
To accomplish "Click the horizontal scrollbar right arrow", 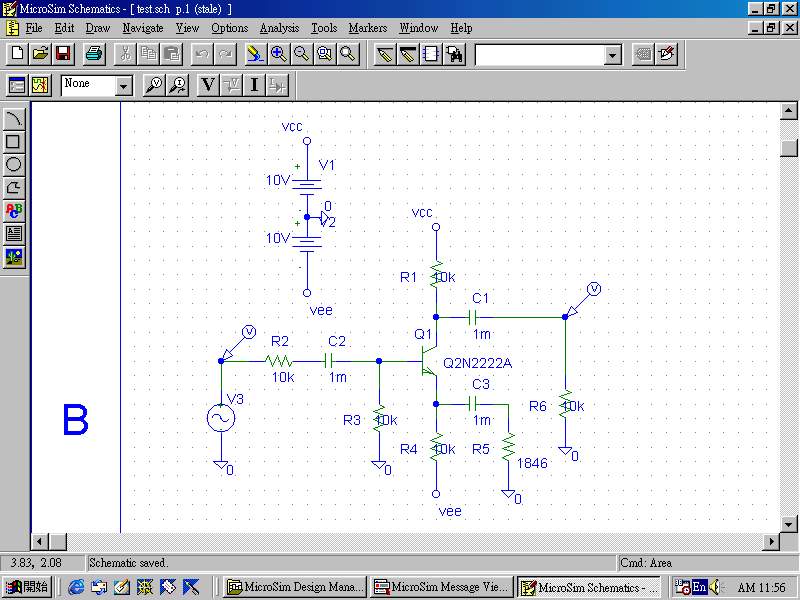I will point(771,541).
